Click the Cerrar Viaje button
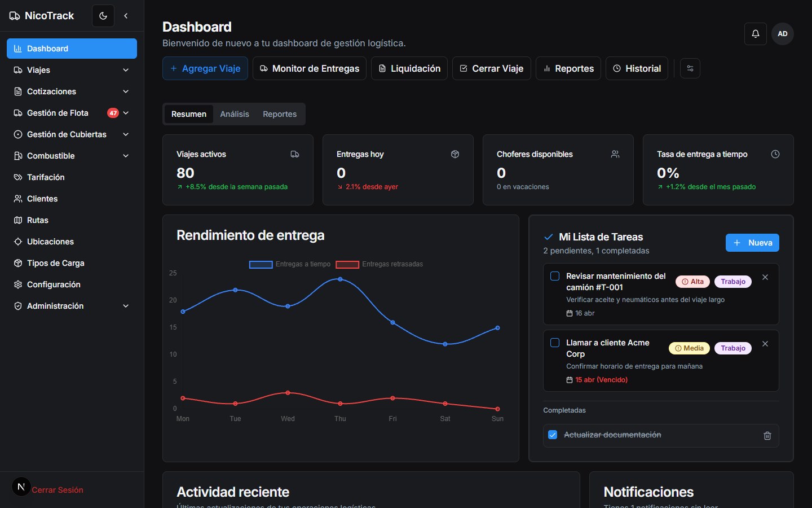Viewport: 812px width, 508px height. coord(492,68)
